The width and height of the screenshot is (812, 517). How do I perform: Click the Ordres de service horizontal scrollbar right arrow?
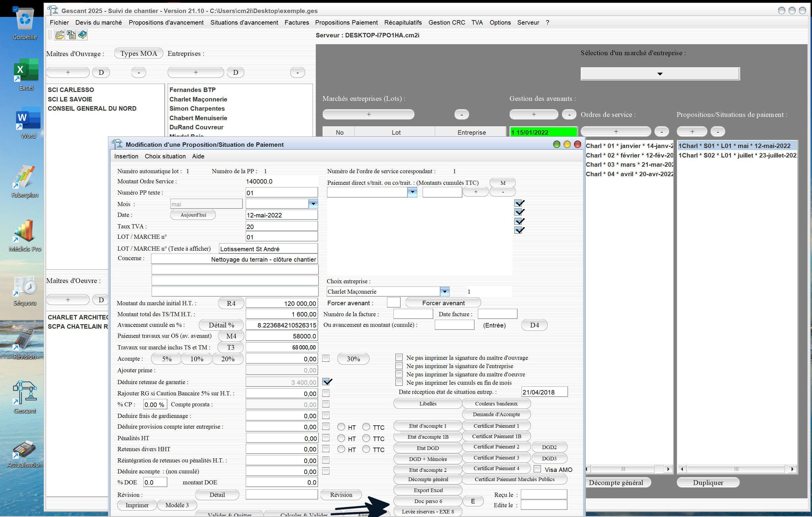pyautogui.click(x=668, y=469)
